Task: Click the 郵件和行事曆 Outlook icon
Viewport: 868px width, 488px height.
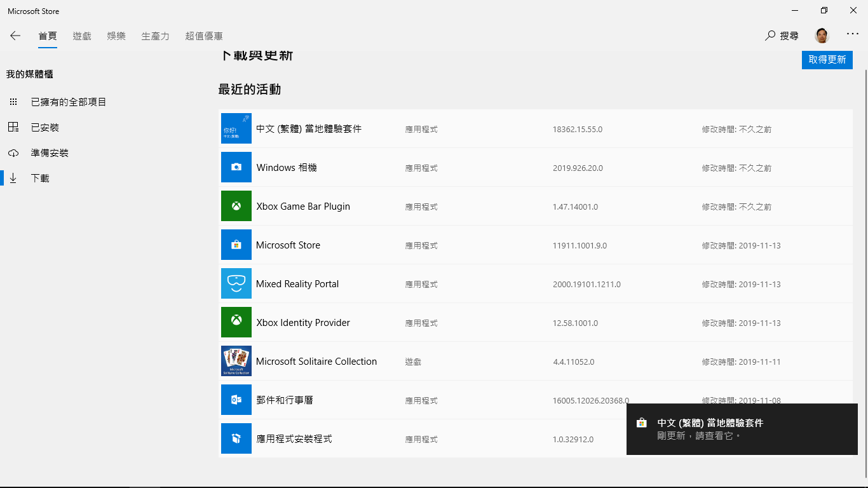Action: pyautogui.click(x=236, y=400)
